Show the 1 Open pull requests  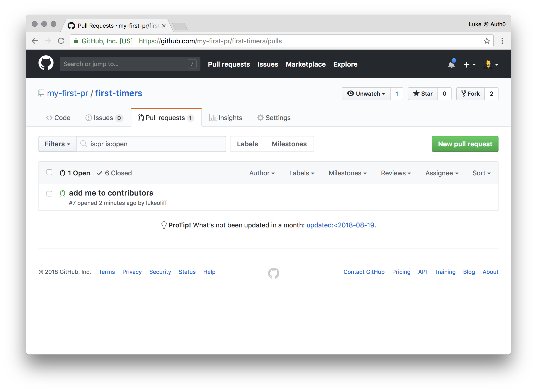pyautogui.click(x=75, y=173)
